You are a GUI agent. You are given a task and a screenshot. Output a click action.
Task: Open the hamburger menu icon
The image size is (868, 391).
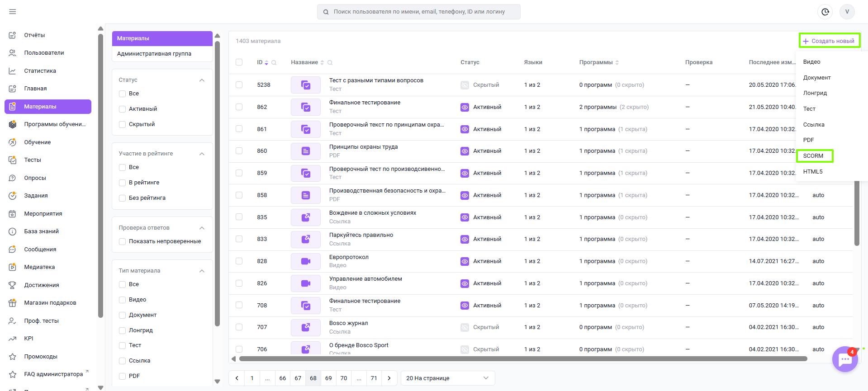[x=13, y=12]
